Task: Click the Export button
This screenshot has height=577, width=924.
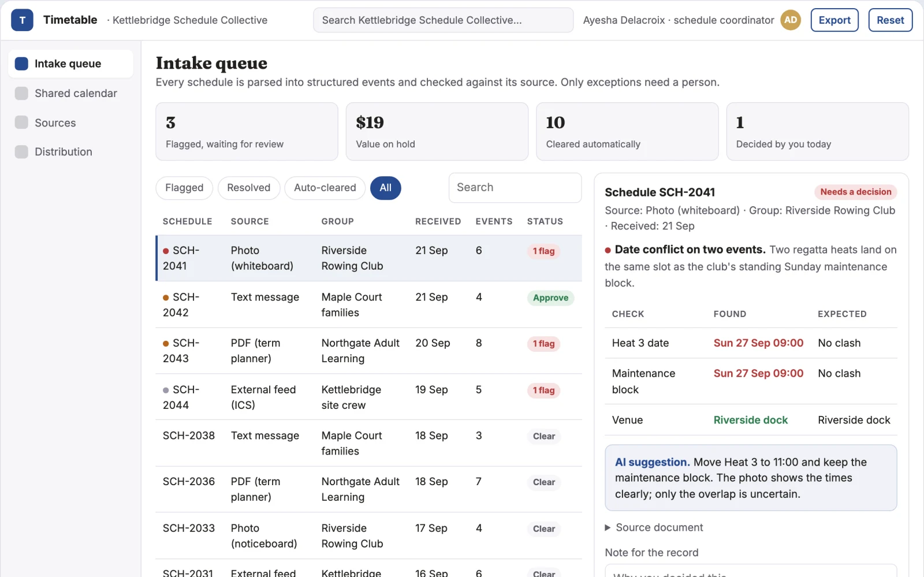Action: click(x=834, y=20)
